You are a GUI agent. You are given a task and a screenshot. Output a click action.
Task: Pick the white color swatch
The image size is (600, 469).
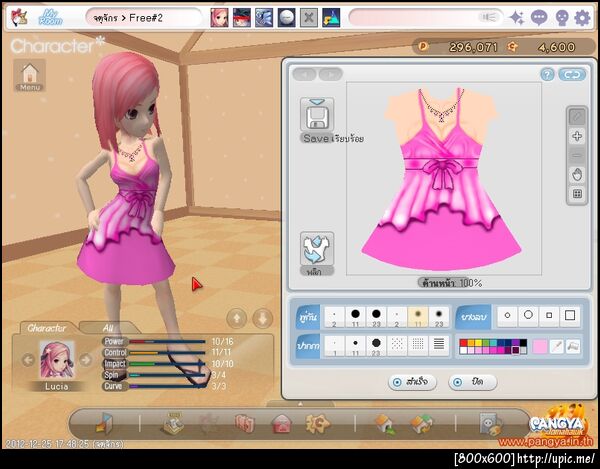[x=463, y=350]
